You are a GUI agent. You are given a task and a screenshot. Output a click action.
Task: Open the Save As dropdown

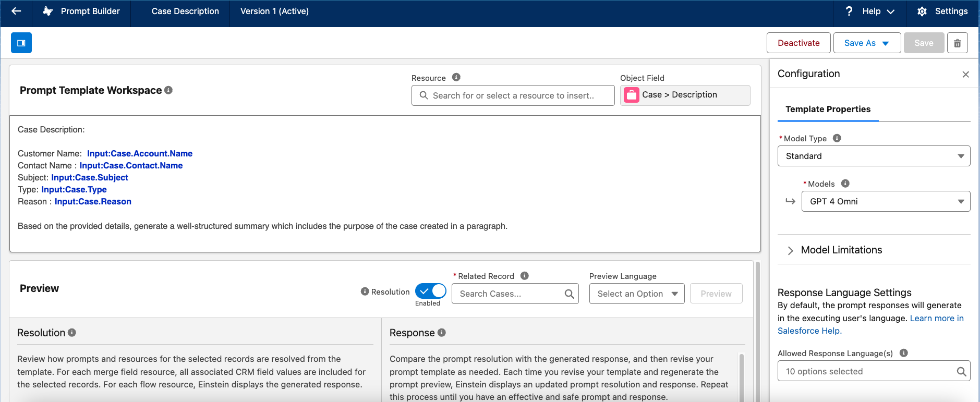coord(867,43)
